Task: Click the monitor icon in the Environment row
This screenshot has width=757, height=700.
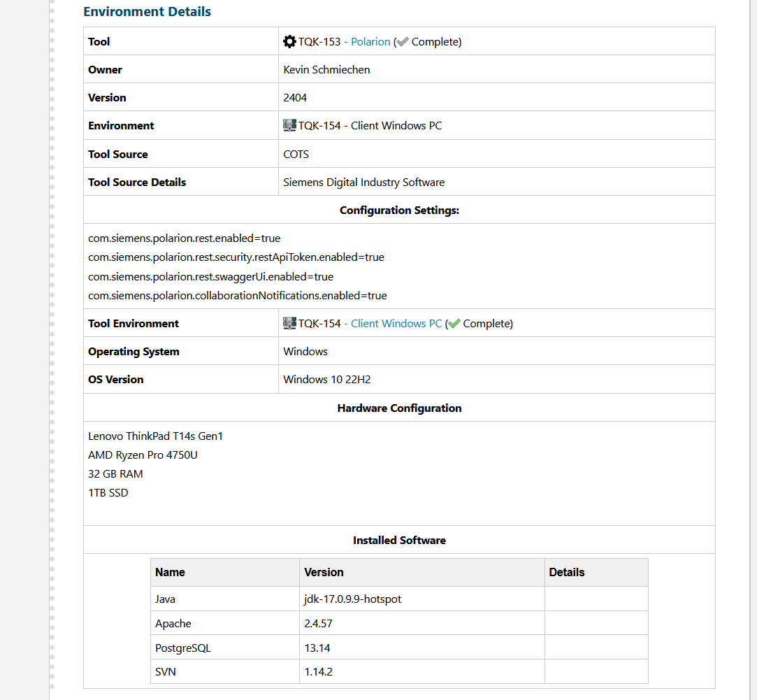Action: (289, 125)
